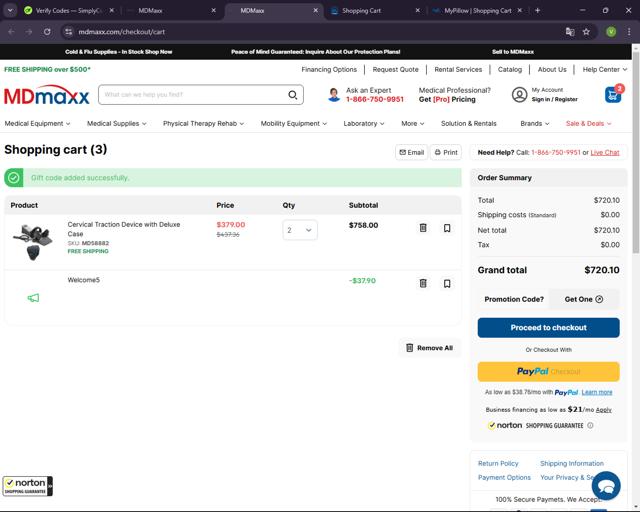Open the live chat bubble
The image size is (640, 512).
pyautogui.click(x=606, y=485)
